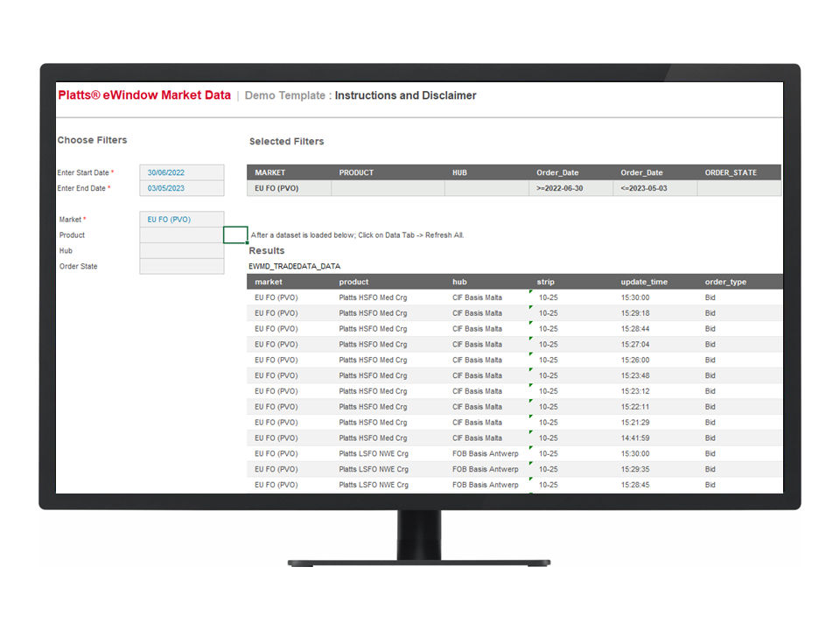The height and width of the screenshot is (630, 840).
Task: Click Platts HSFO Med Crg in the 14:41:59 row
Action: [x=373, y=437]
